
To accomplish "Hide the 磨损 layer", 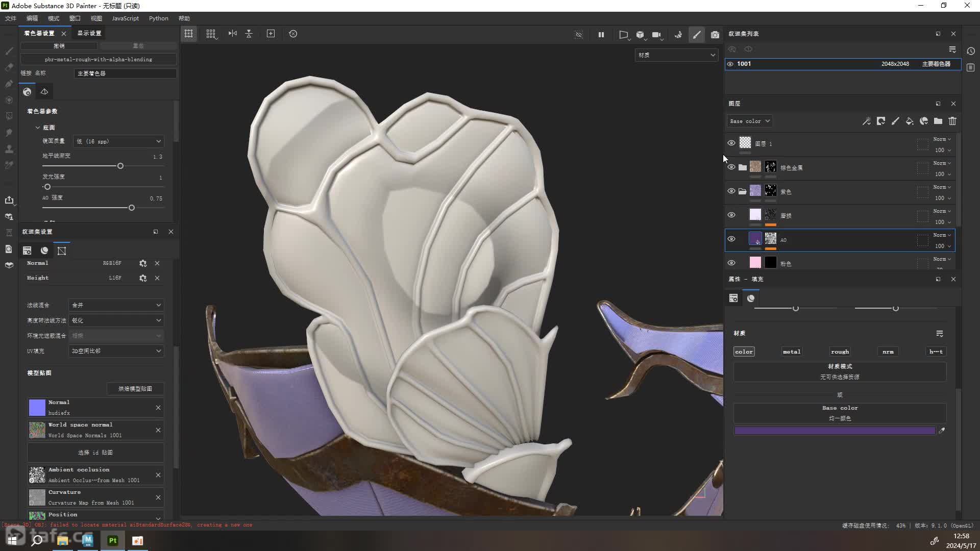I will 731,215.
